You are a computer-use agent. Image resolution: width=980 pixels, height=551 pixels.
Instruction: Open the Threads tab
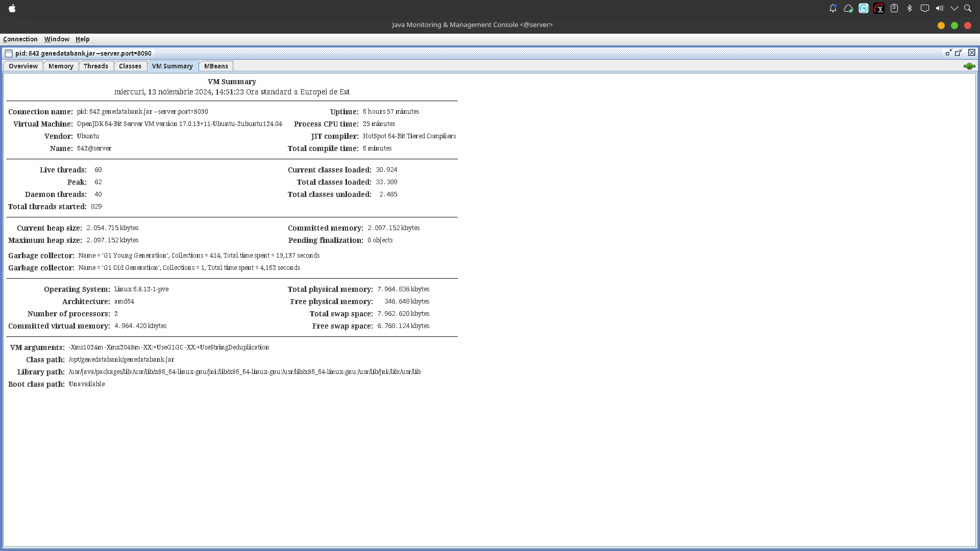coord(95,66)
